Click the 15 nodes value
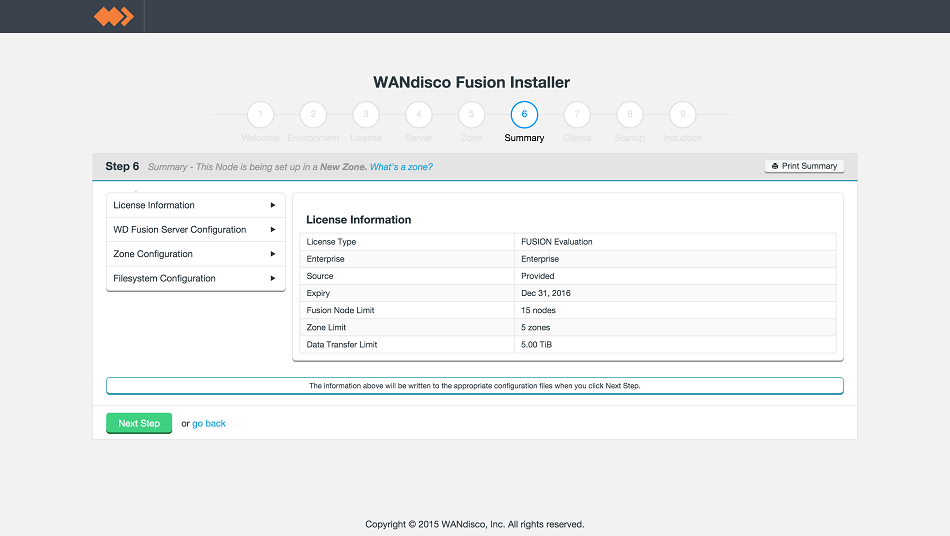This screenshot has width=950, height=536. coord(538,310)
